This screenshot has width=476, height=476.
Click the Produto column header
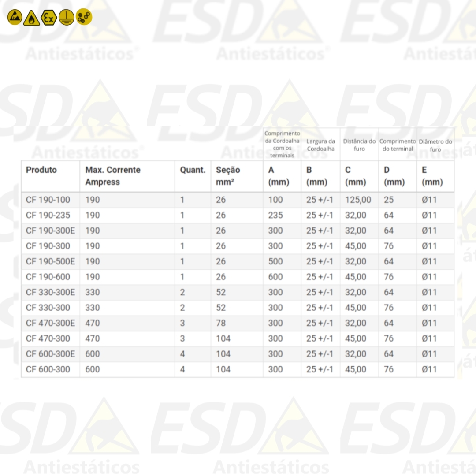[x=41, y=170]
